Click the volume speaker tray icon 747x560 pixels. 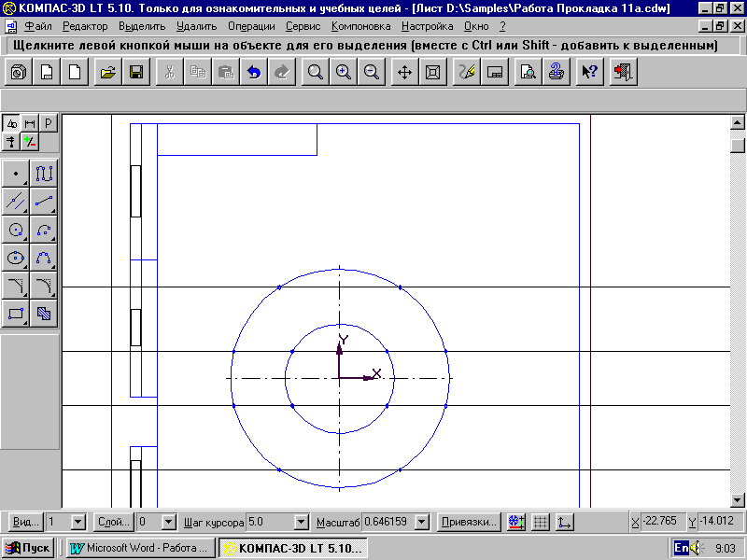(697, 548)
